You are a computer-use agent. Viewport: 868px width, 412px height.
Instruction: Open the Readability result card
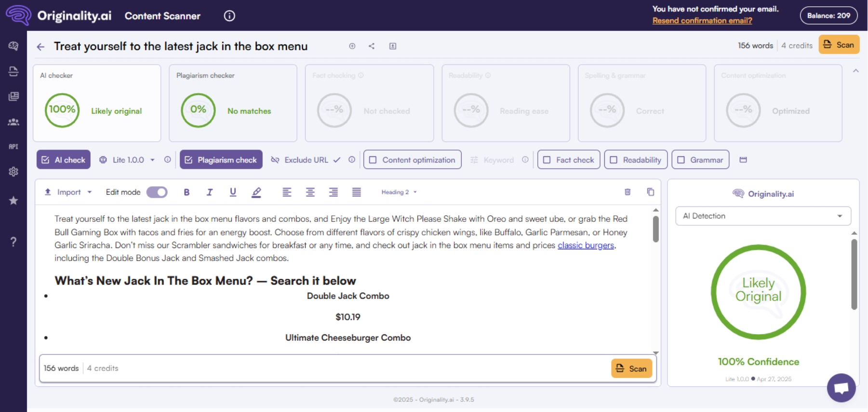click(506, 103)
